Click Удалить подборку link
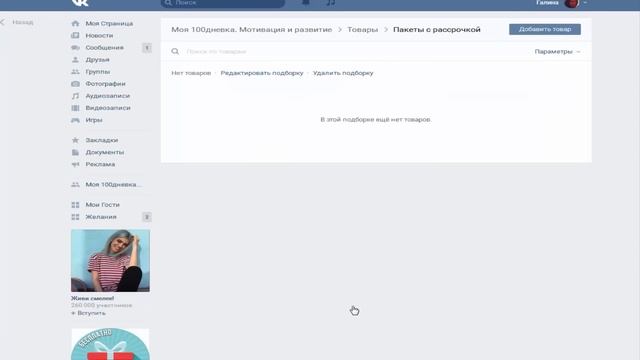Image resolution: width=640 pixels, height=360 pixels. click(x=343, y=73)
